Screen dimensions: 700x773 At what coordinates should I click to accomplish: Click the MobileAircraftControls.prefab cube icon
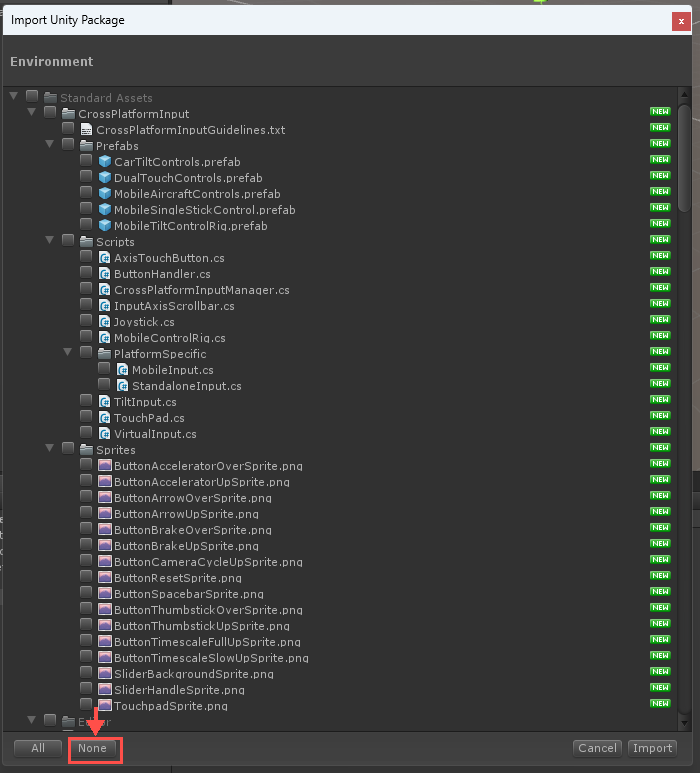coord(105,194)
